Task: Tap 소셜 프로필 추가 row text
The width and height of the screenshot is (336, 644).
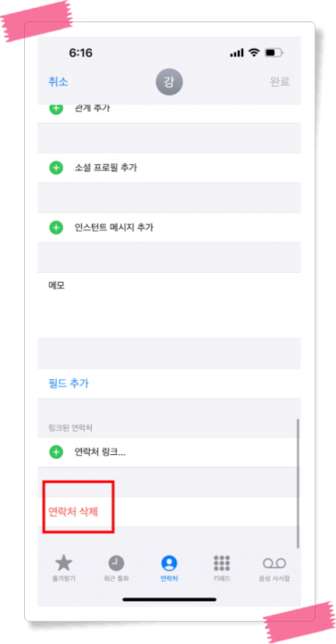Action: (106, 168)
